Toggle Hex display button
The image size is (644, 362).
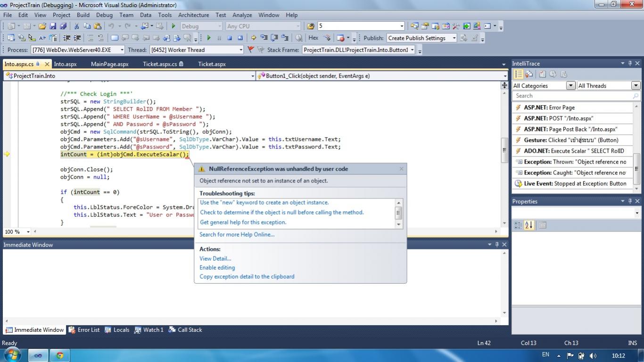point(313,38)
